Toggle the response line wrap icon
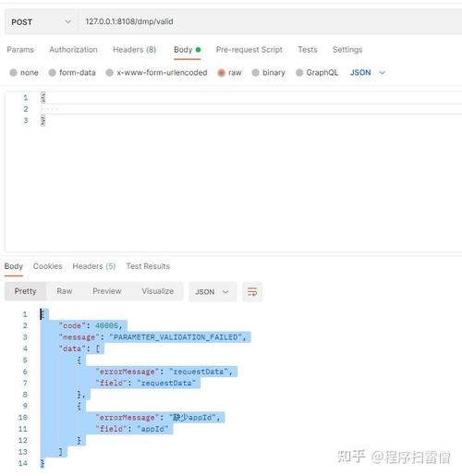This screenshot has width=462, height=476. (x=252, y=291)
